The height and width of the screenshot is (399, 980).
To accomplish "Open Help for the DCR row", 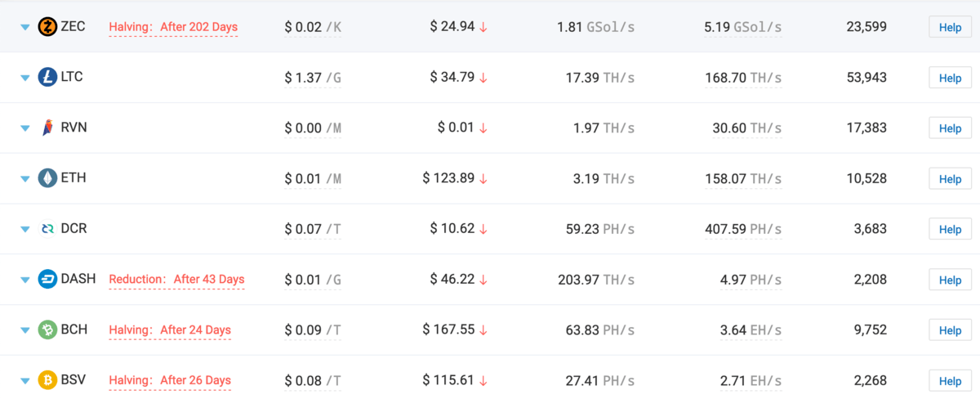I will (950, 229).
